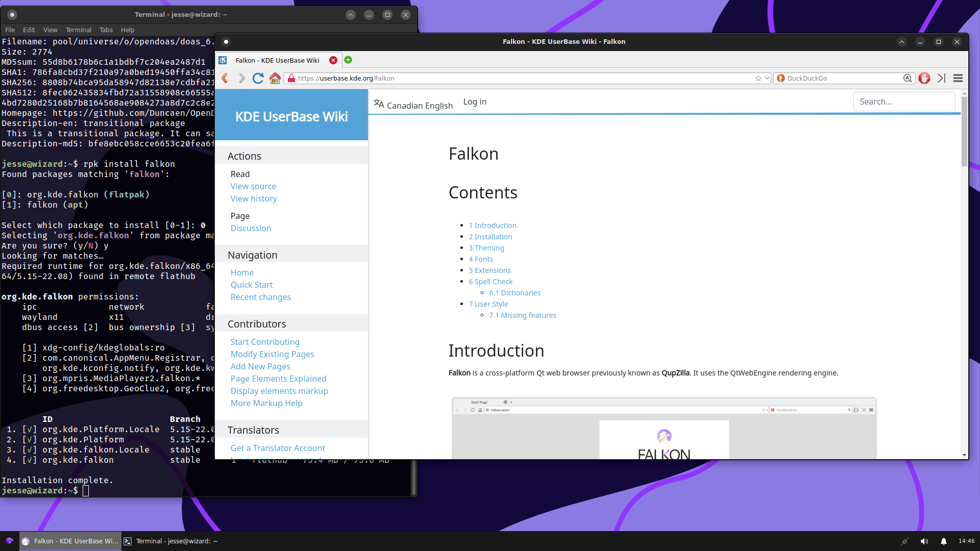Bookmark this page with the star icon

click(758, 78)
